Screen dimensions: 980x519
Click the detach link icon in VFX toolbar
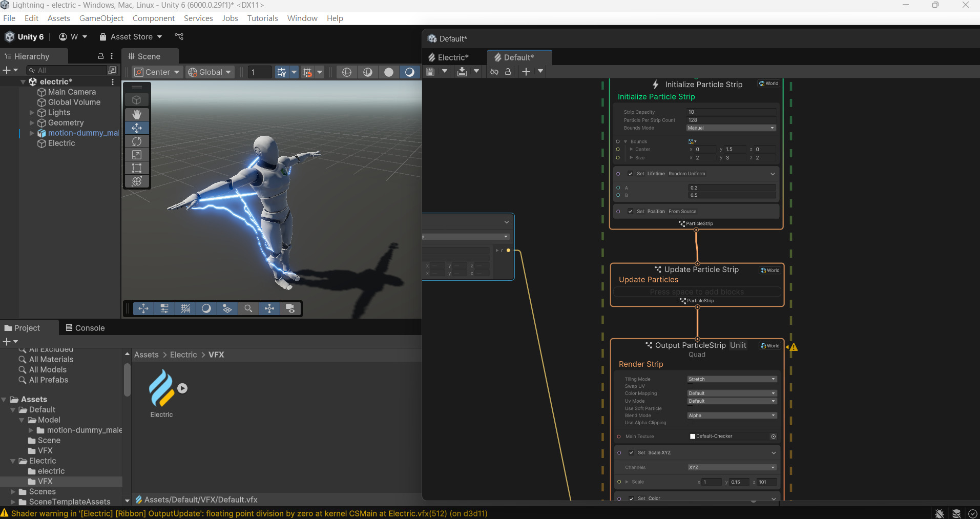pyautogui.click(x=494, y=72)
